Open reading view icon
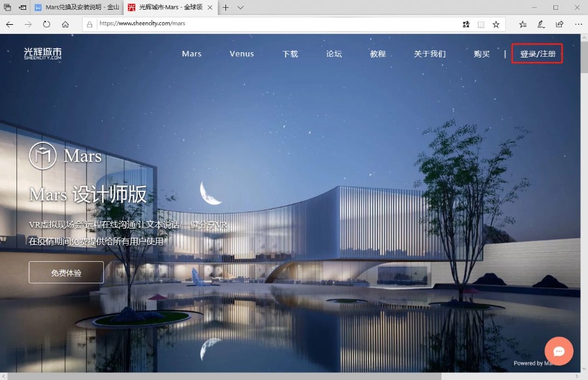588x380 pixels. (x=481, y=24)
